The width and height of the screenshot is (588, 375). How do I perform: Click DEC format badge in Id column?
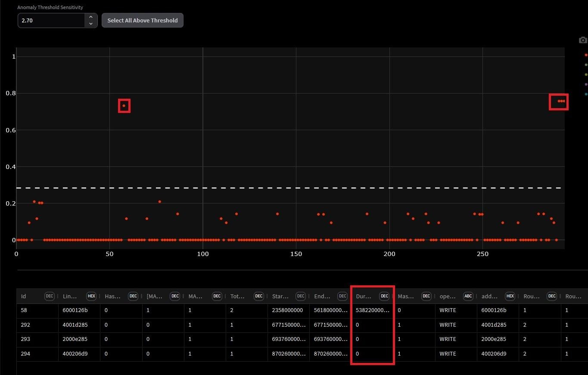point(50,296)
